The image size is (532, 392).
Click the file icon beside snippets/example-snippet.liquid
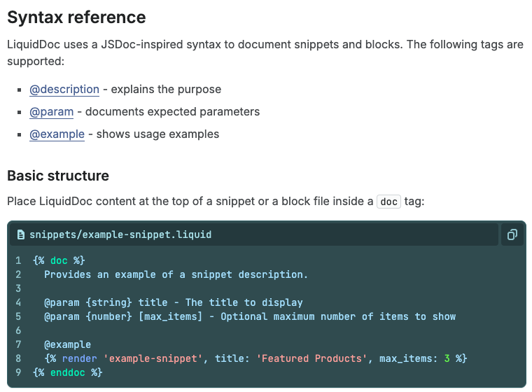(21, 234)
